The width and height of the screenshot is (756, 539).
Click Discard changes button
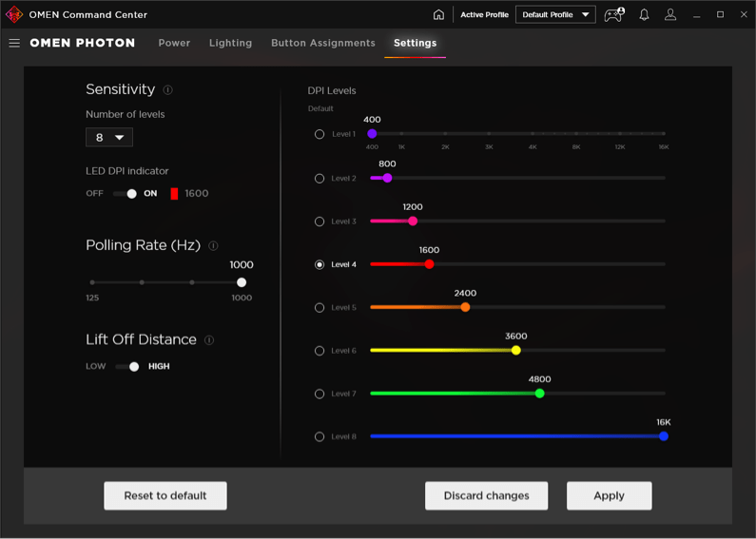point(486,495)
